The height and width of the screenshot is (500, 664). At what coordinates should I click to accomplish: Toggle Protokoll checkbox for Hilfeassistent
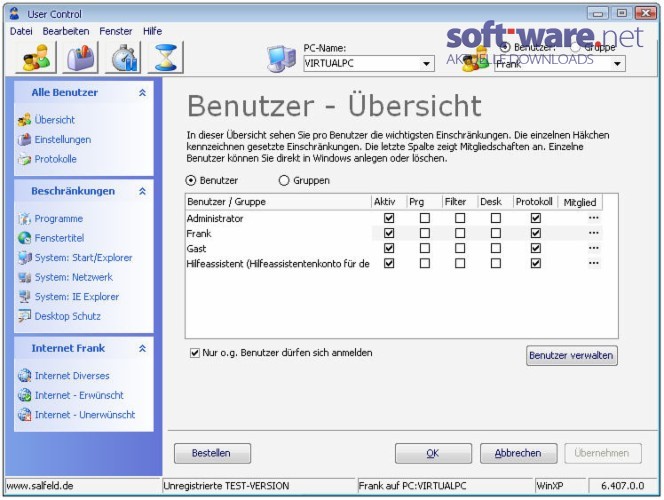pos(536,263)
